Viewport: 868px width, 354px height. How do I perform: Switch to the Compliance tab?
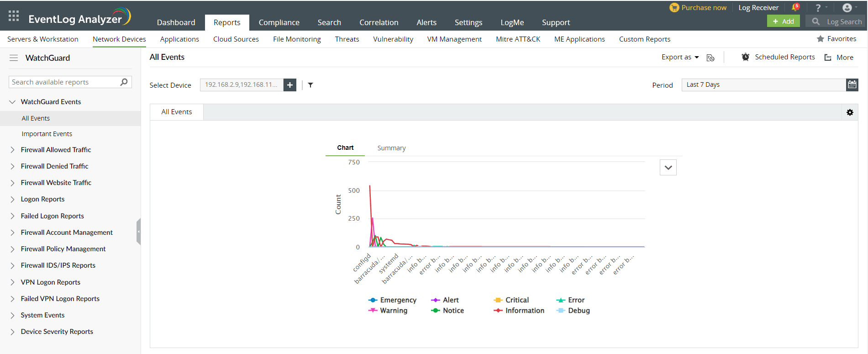(279, 22)
